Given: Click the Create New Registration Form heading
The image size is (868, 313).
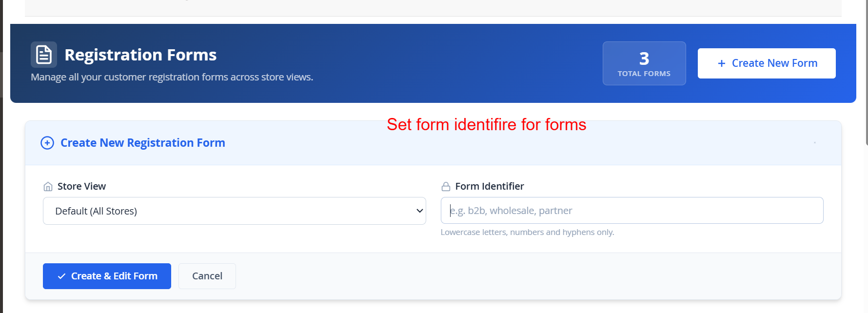Looking at the screenshot, I should click(142, 143).
